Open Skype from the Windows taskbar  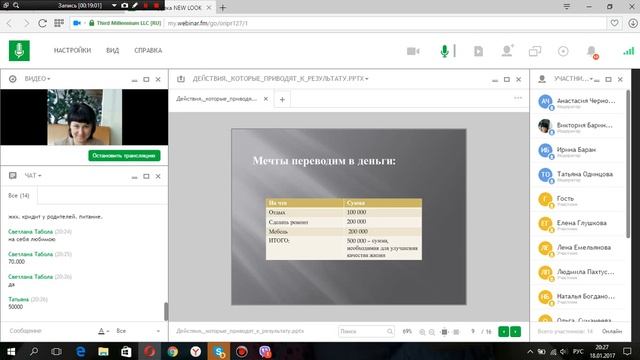219,351
